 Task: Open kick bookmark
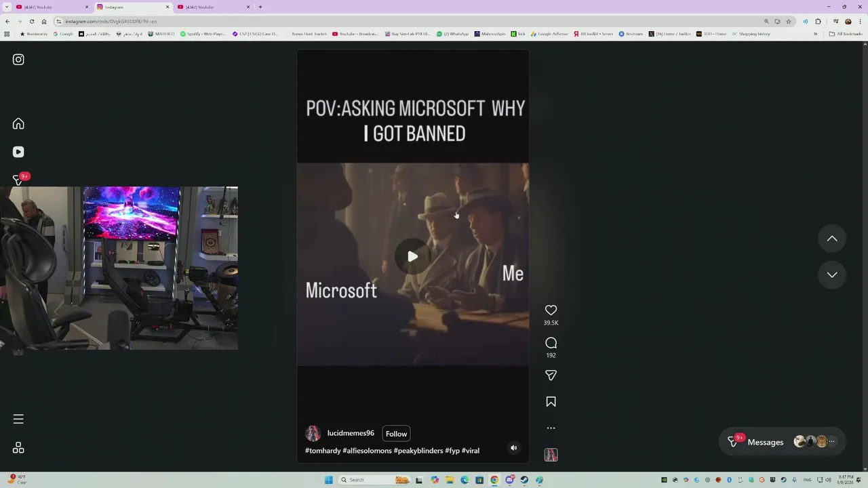click(x=518, y=34)
